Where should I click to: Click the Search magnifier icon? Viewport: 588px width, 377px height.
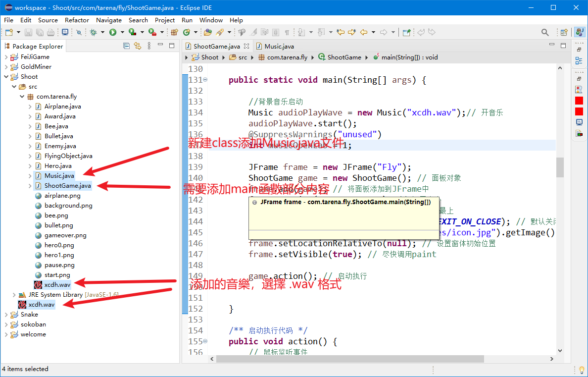pos(545,32)
